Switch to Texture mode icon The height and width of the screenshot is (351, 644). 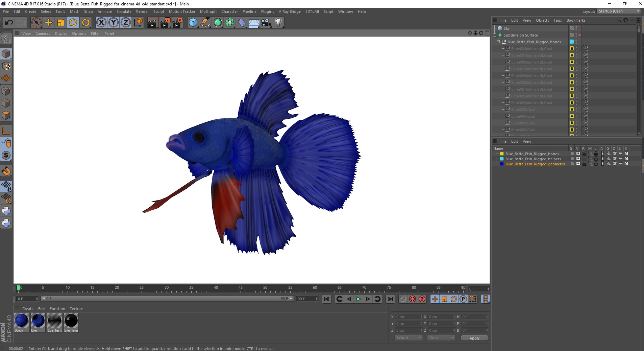click(x=6, y=66)
